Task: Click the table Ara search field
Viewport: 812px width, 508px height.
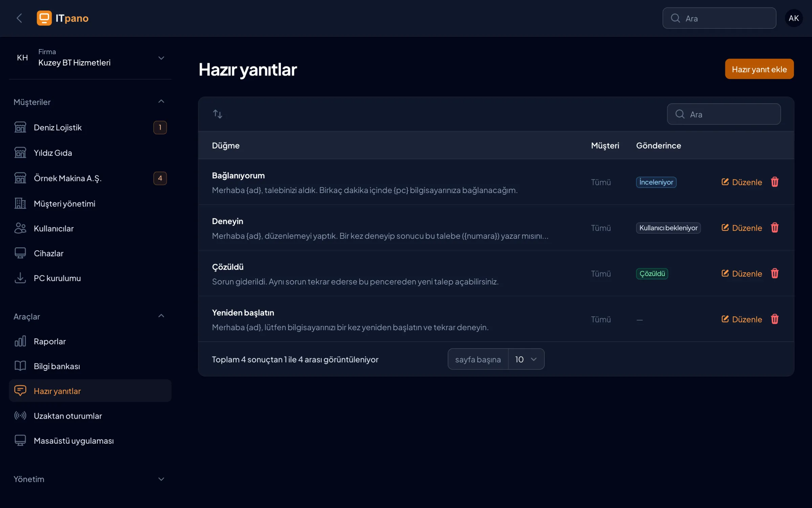Action: click(x=724, y=114)
